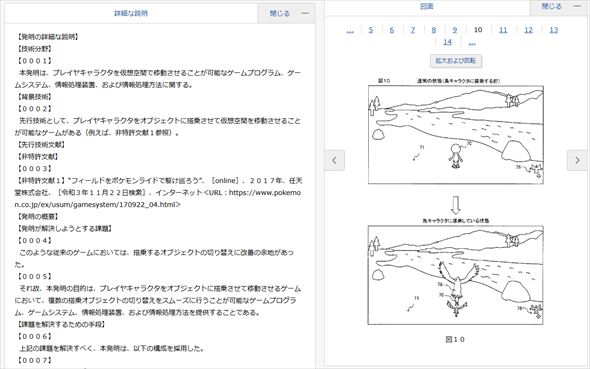Click the 【発明の詳細な説明】 heading
590x369 pixels.
click(47, 37)
